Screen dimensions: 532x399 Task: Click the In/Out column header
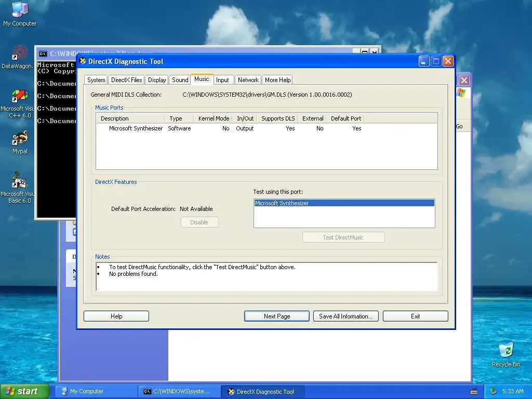point(245,118)
